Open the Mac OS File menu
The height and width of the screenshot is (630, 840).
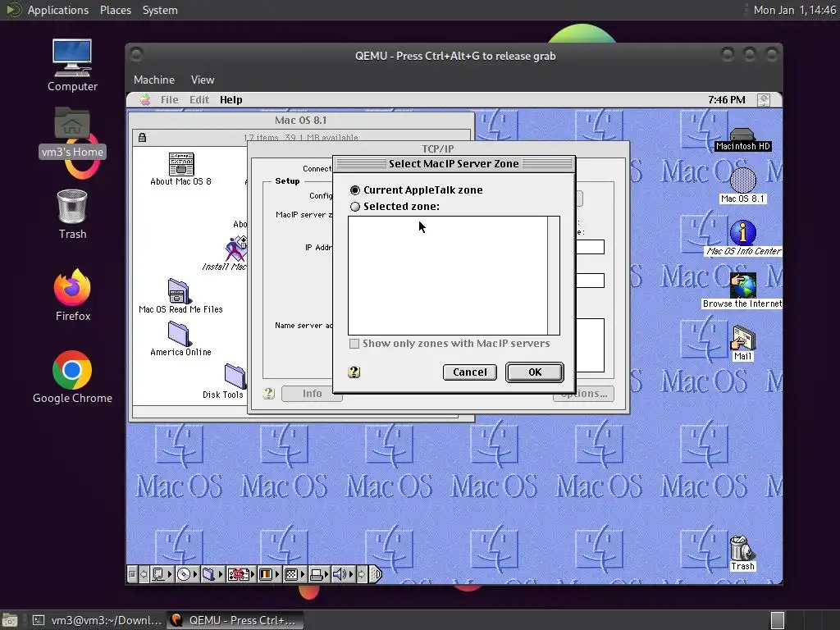coord(169,99)
